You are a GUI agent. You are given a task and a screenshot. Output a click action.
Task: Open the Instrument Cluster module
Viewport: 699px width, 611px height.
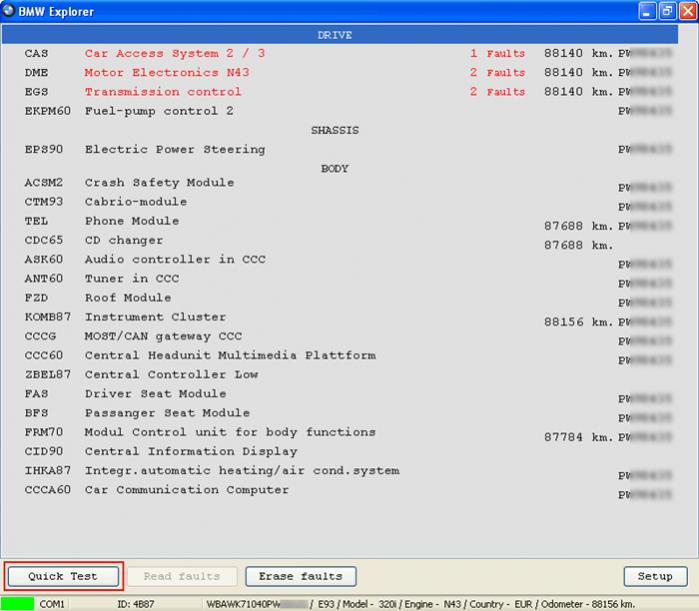[x=340, y=317]
